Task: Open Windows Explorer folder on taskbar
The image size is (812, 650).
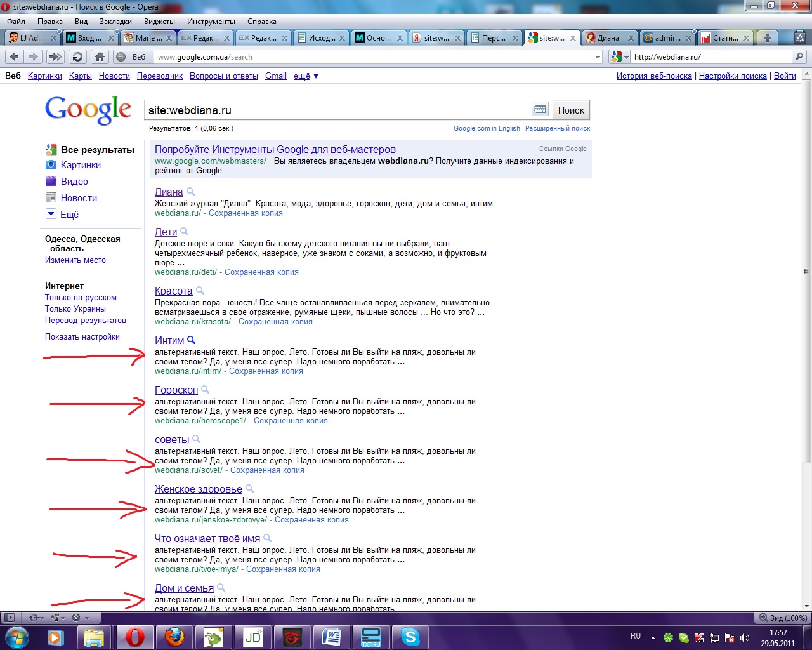Action: tap(95, 637)
